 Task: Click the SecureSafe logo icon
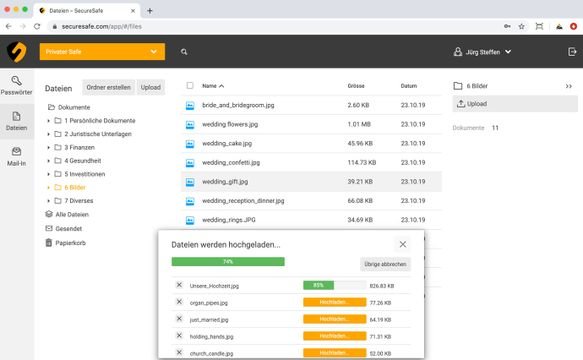pos(17,52)
